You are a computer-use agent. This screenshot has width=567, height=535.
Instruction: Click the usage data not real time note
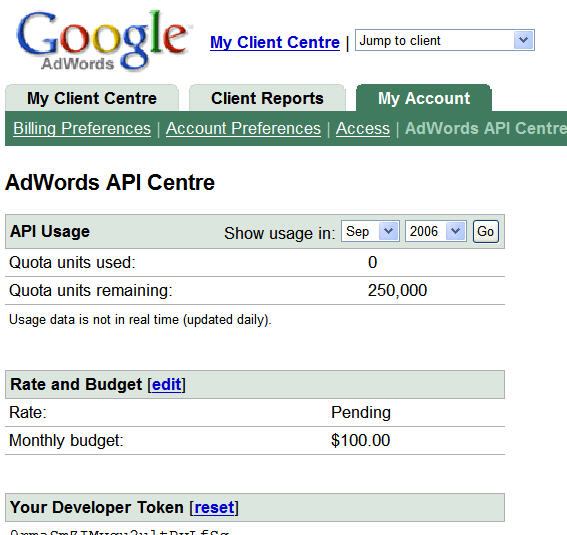[140, 320]
